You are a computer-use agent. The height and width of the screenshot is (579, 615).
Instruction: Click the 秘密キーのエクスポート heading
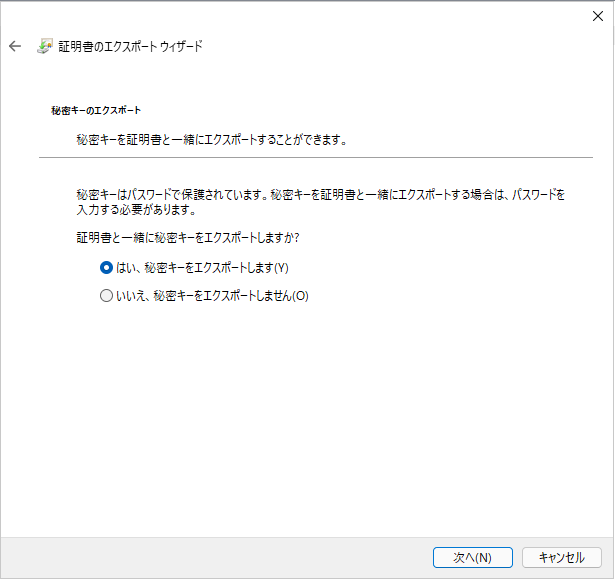point(96,111)
